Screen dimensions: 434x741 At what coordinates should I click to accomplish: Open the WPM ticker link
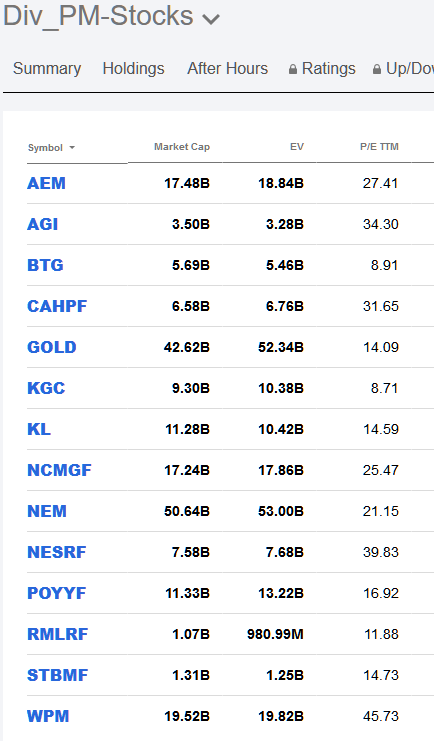(48, 716)
